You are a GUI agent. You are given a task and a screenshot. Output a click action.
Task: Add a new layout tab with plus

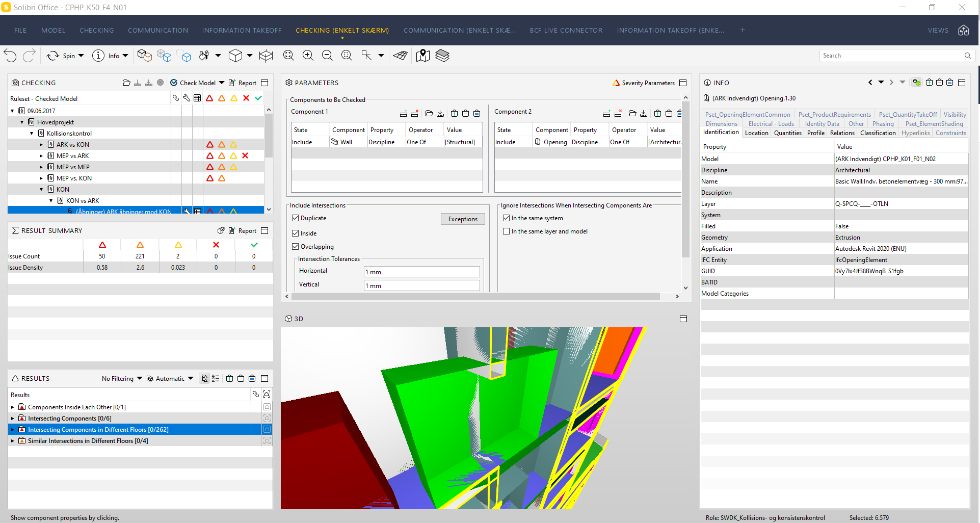point(743,30)
